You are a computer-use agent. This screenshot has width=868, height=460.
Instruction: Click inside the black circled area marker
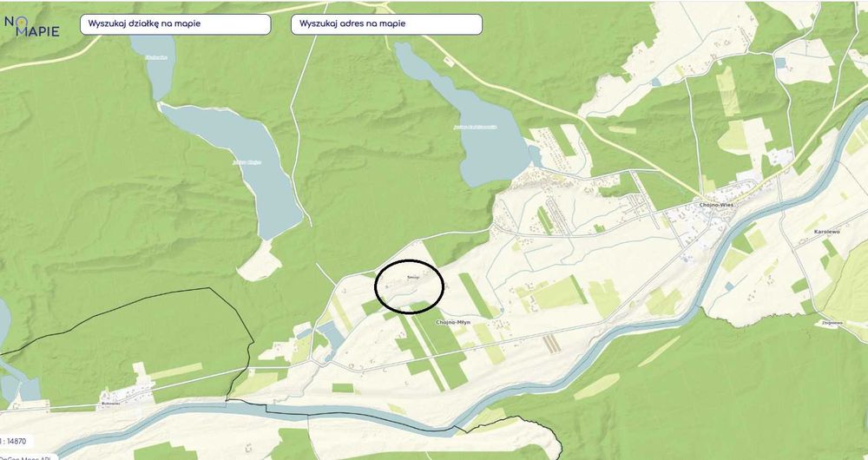[x=409, y=286]
